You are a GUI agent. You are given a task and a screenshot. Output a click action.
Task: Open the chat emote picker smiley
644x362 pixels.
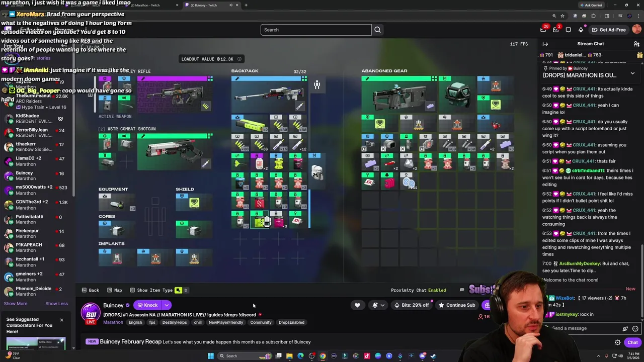[x=635, y=328]
